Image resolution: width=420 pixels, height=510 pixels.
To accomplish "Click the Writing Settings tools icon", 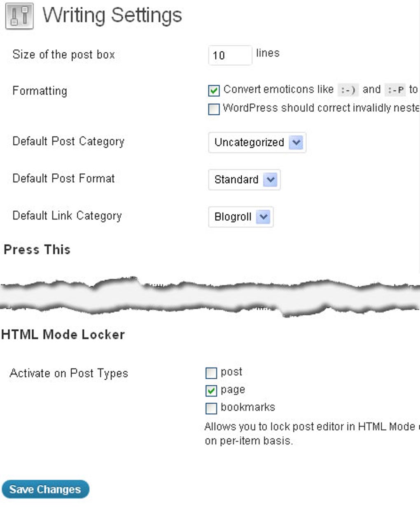I will 19,16.
